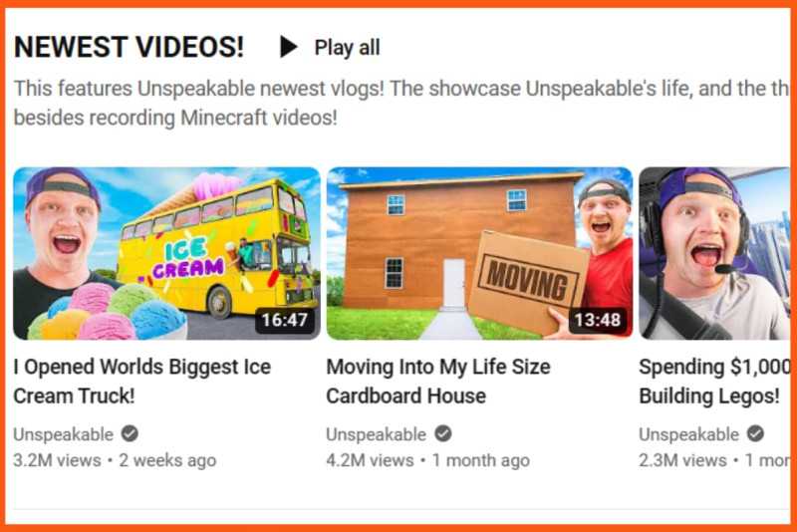Click the Play all triangle icon

[x=289, y=47]
